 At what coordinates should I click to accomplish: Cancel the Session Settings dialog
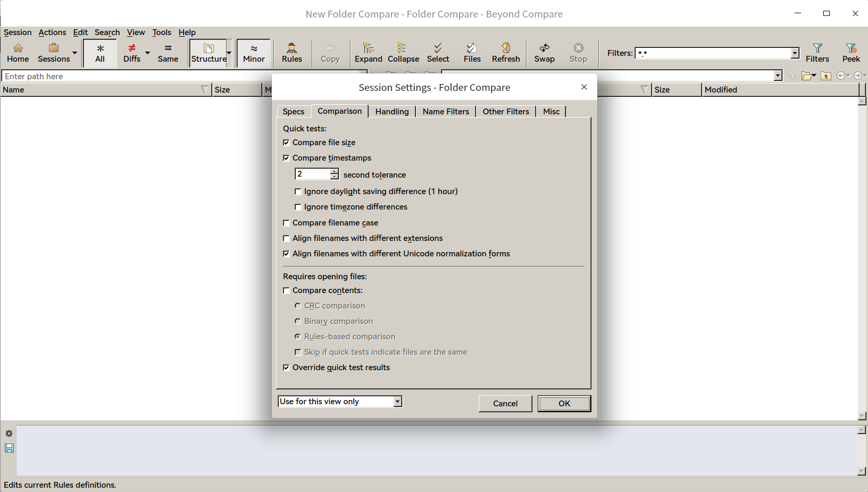click(505, 404)
